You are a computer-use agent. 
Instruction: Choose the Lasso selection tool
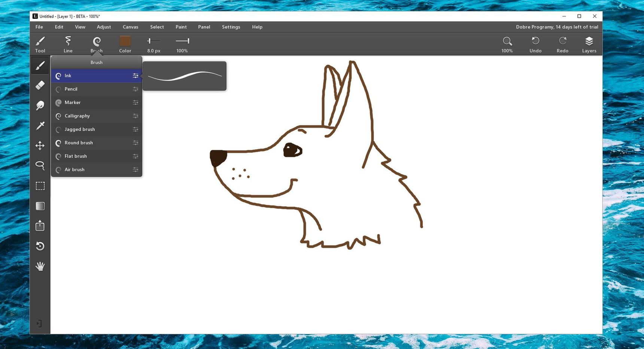coord(40,166)
